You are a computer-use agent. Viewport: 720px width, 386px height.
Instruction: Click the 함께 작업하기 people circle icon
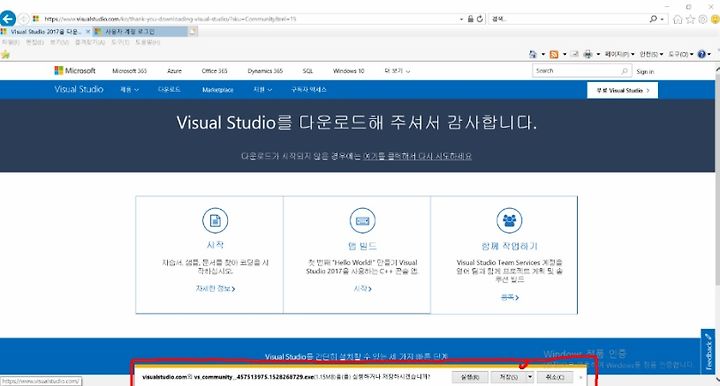(509, 221)
